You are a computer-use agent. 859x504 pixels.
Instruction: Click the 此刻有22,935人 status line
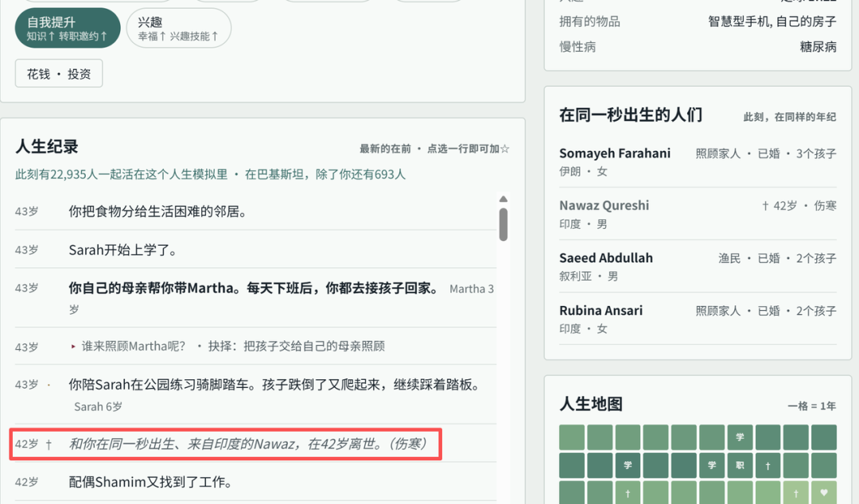(210, 174)
